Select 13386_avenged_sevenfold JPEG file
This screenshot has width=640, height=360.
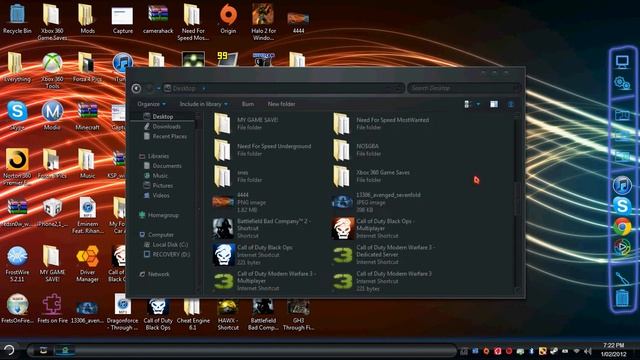(376, 202)
